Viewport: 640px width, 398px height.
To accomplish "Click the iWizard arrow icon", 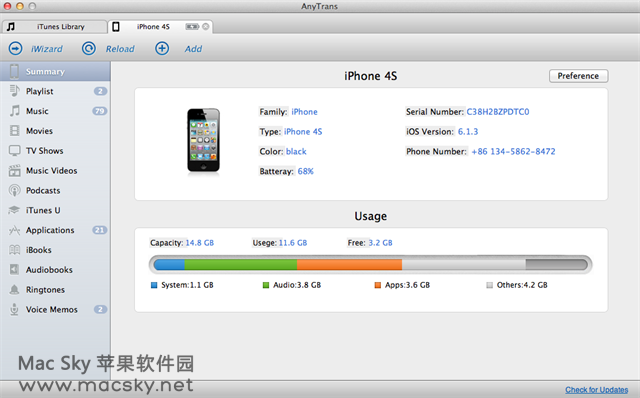I will [16, 49].
